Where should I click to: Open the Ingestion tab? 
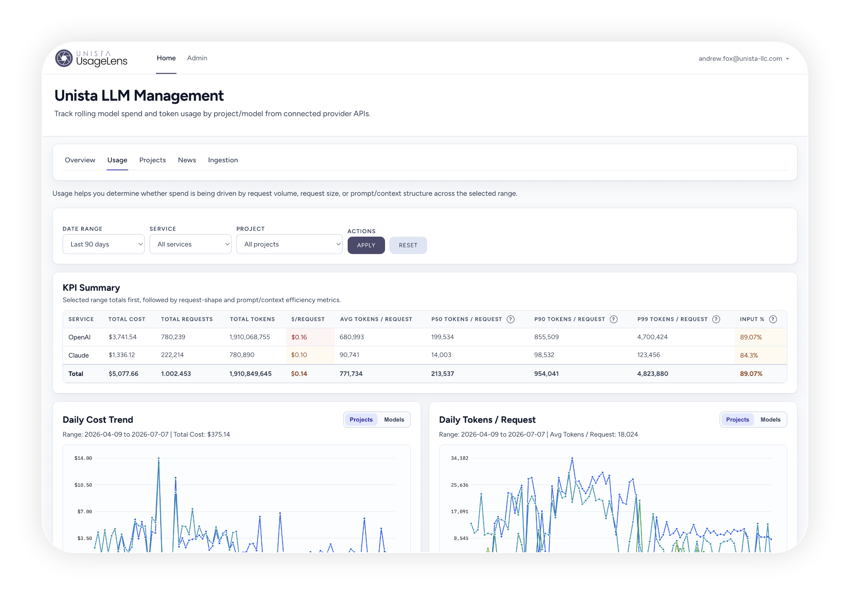(x=223, y=160)
